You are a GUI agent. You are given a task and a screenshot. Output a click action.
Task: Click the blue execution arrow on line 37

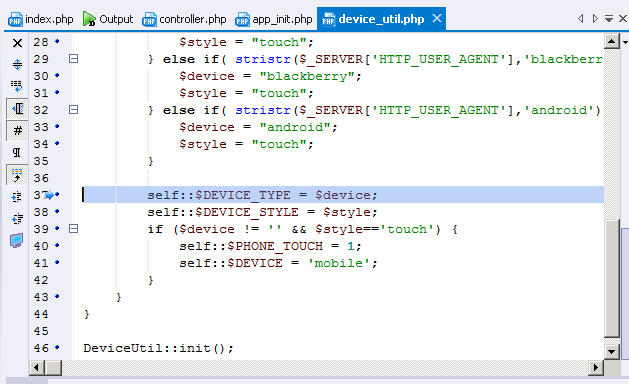49,195
